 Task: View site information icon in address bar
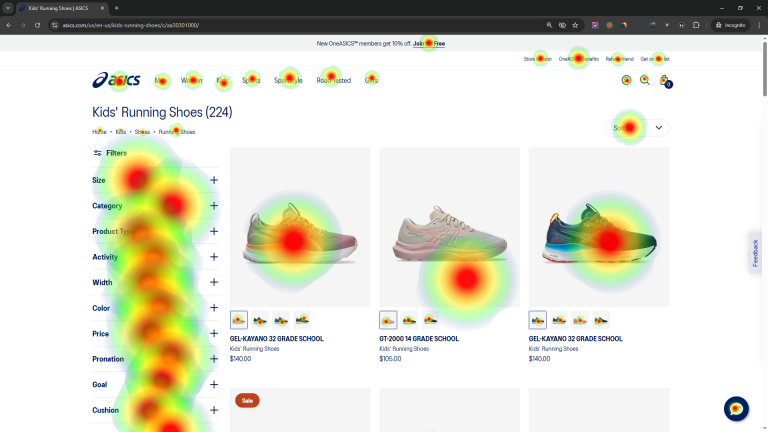tap(54, 25)
